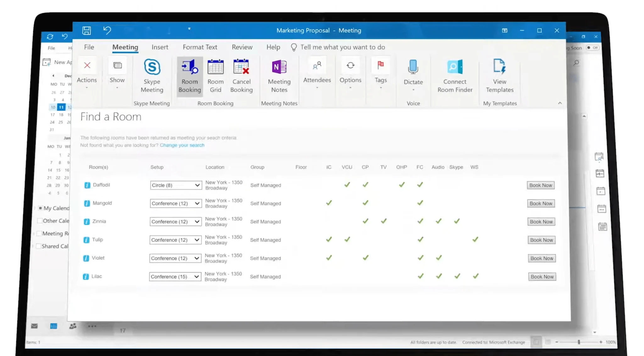
Task: Click the Lilac room info icon
Action: pyautogui.click(x=86, y=277)
